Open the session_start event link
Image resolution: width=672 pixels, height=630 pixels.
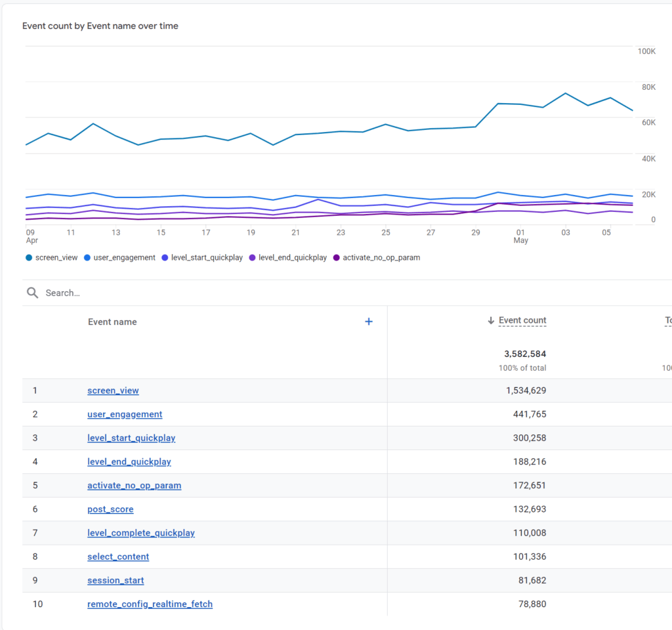(115, 580)
